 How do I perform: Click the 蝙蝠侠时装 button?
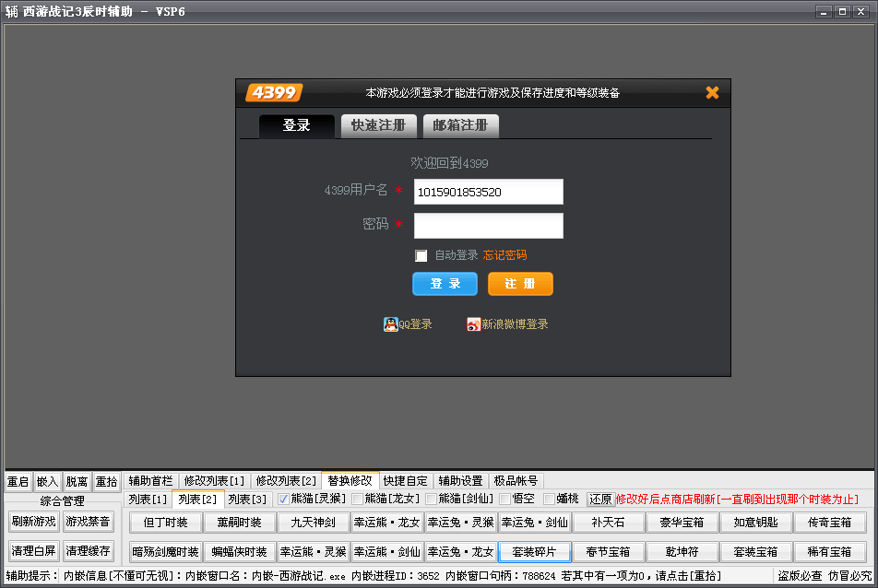[x=239, y=552]
